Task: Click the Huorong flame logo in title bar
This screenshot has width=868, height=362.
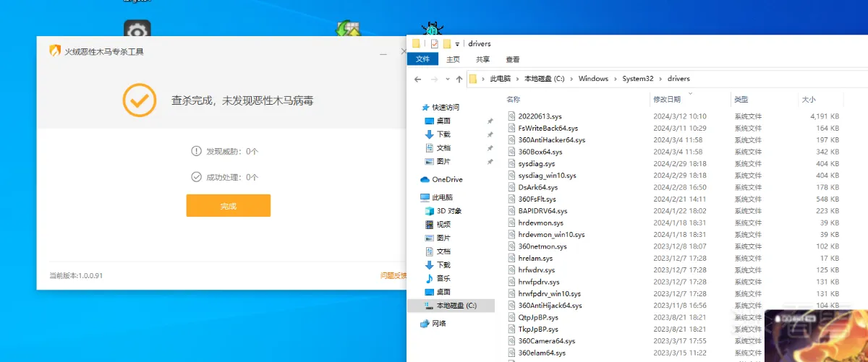Action: 55,51
